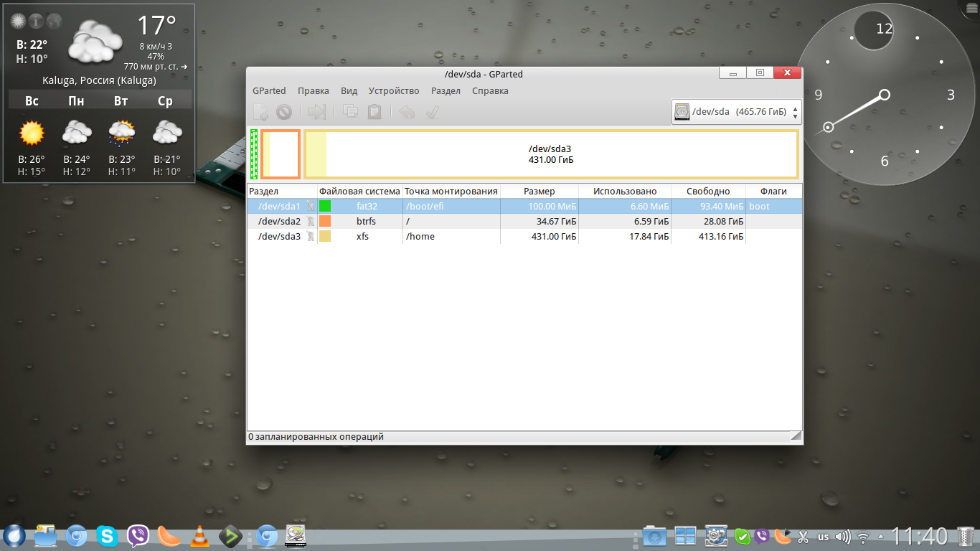Open the GParted menu

pyautogui.click(x=269, y=91)
